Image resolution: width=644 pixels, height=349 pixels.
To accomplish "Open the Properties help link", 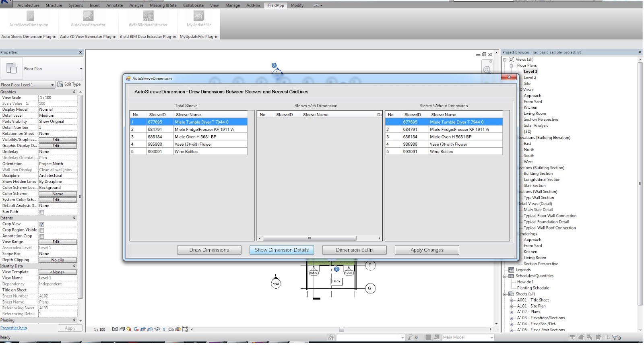I will pos(14,328).
